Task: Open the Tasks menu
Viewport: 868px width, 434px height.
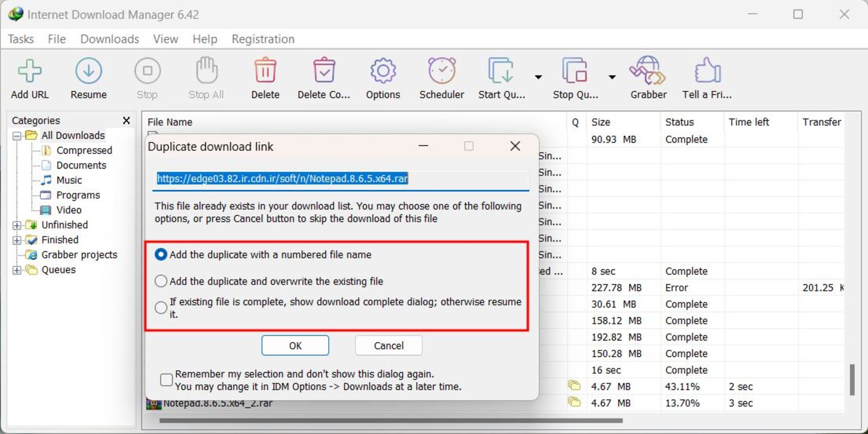Action: [21, 39]
